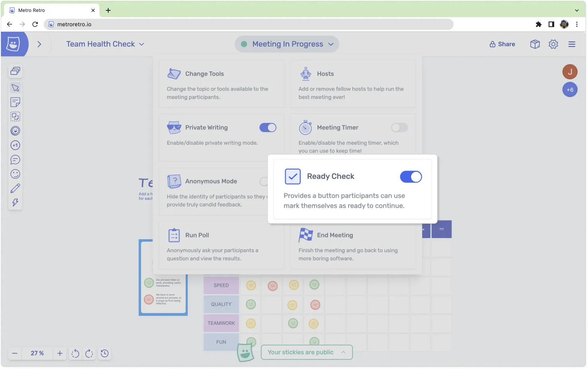Click the +6 participants avatar badge
The height and width of the screenshot is (369, 588).
[x=570, y=90]
